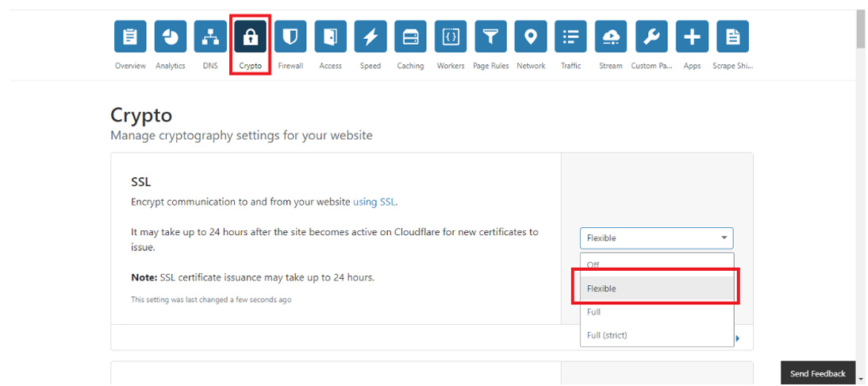Click the 'SSL' section title
Viewport: 868px width, 386px height.
pyautogui.click(x=140, y=182)
